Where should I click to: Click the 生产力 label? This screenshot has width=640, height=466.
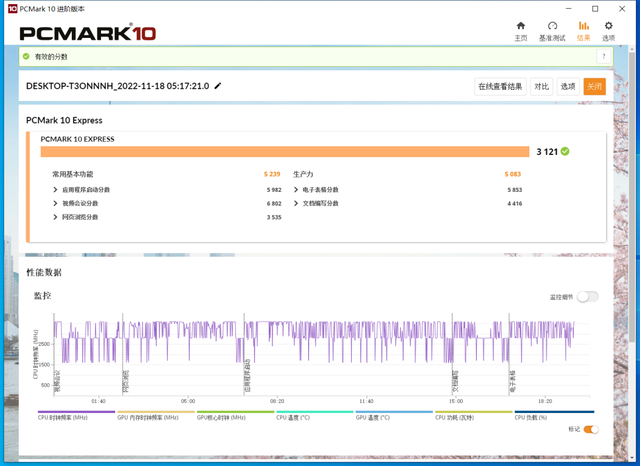(x=303, y=174)
